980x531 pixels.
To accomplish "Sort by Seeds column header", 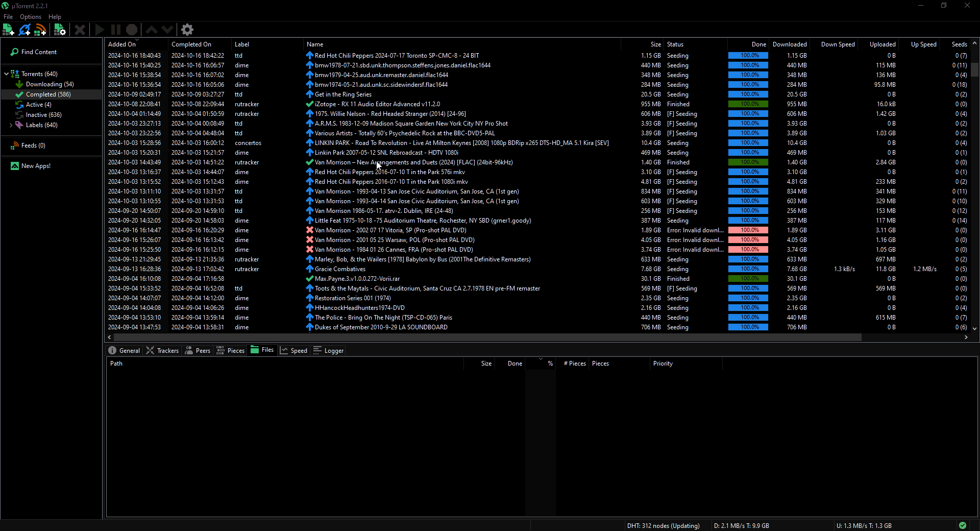I will tap(954, 44).
